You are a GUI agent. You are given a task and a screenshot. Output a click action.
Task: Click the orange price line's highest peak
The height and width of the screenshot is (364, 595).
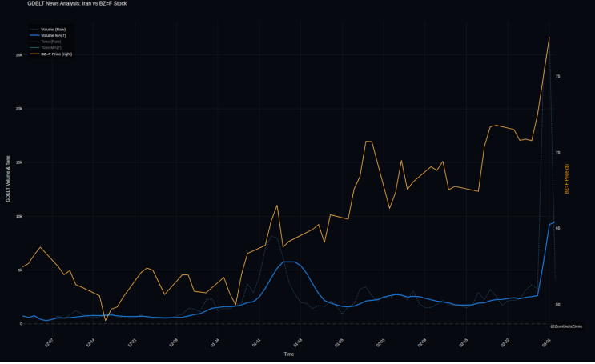(x=549, y=37)
